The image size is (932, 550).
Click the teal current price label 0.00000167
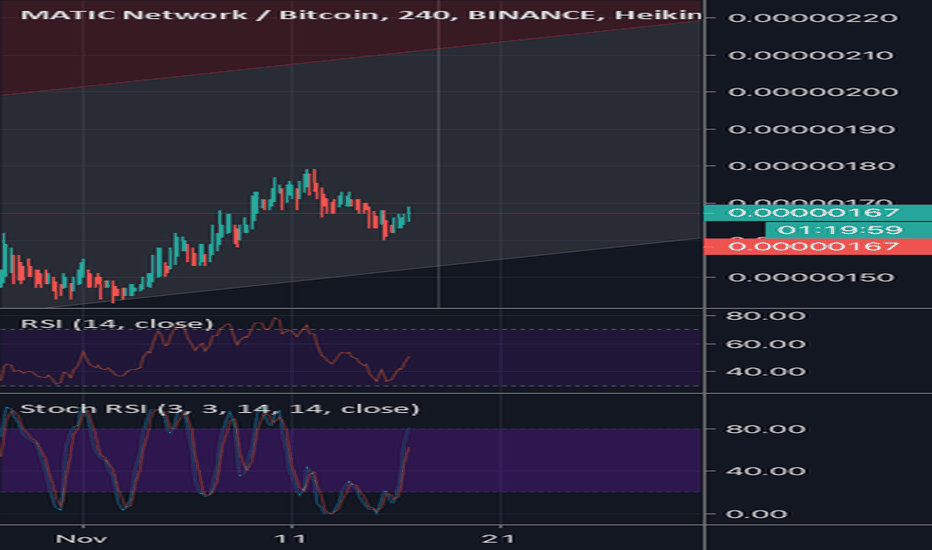(x=818, y=212)
